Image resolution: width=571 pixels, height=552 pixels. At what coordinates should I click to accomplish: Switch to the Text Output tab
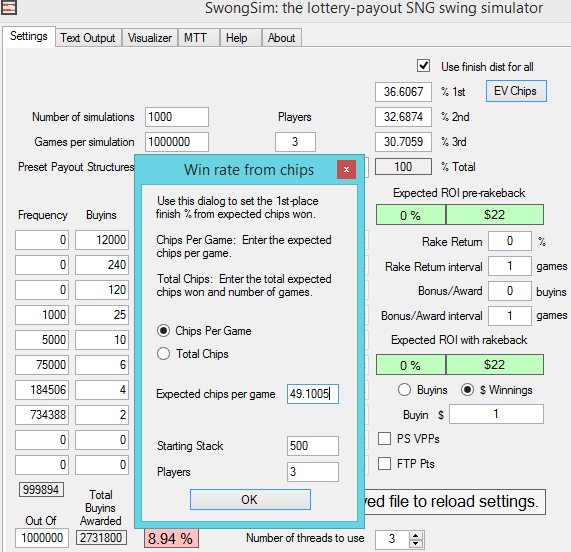tap(88, 38)
